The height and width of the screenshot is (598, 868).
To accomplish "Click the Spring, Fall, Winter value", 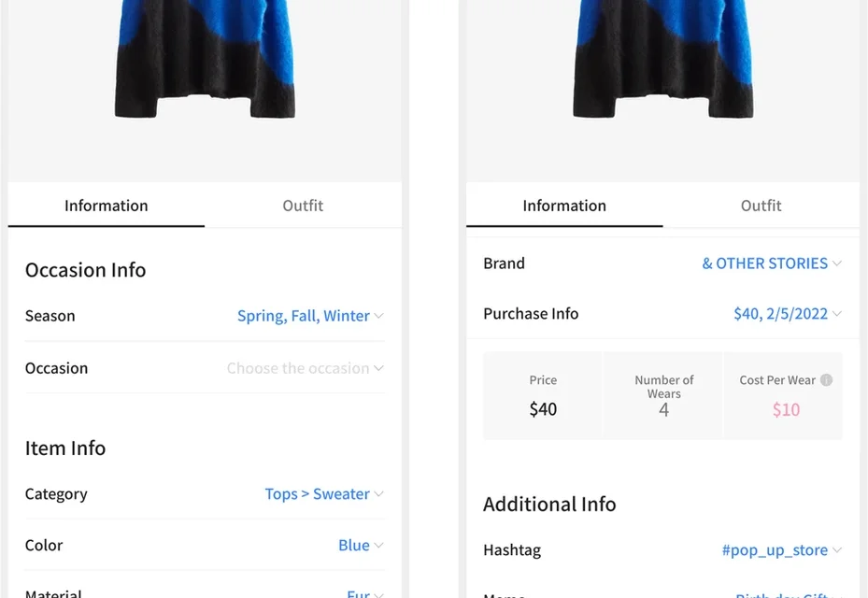I will click(303, 316).
